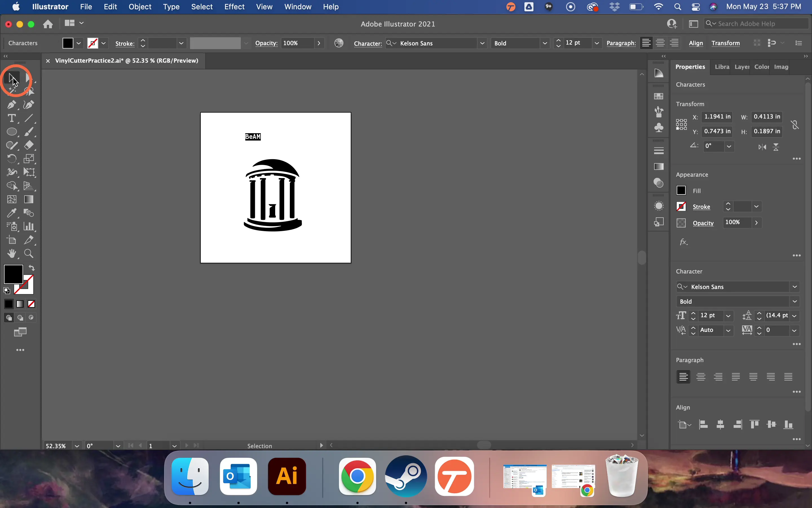
Task: Click flip horizontal icon in Transform
Action: 762,147
